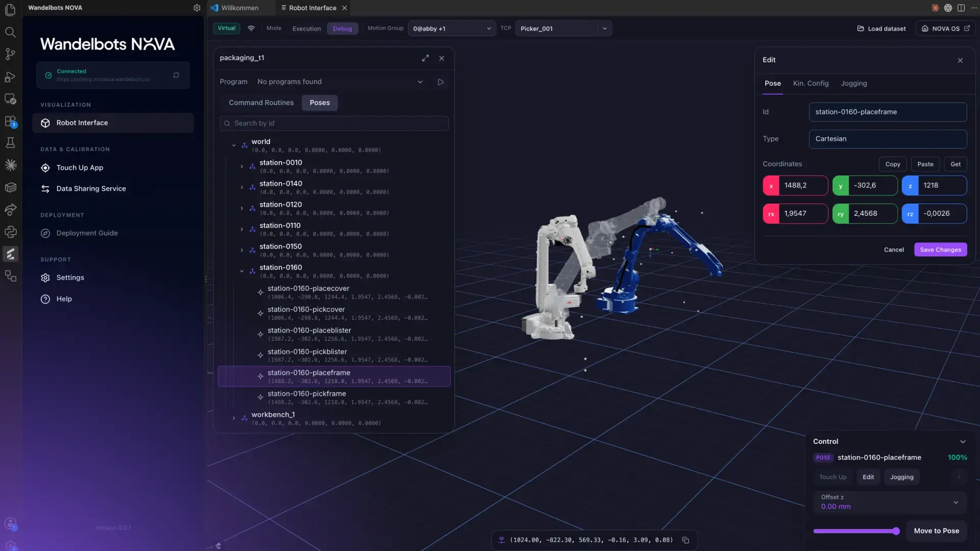Close the Edit pose panel
980x551 pixels.
click(960, 60)
